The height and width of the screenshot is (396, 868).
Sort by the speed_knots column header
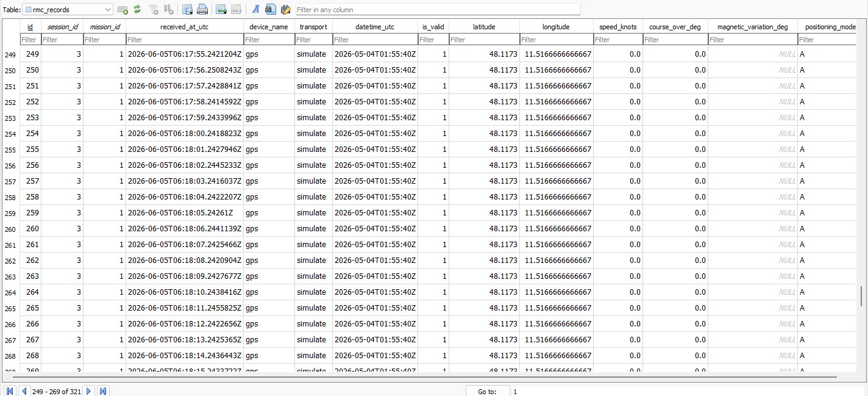point(618,27)
